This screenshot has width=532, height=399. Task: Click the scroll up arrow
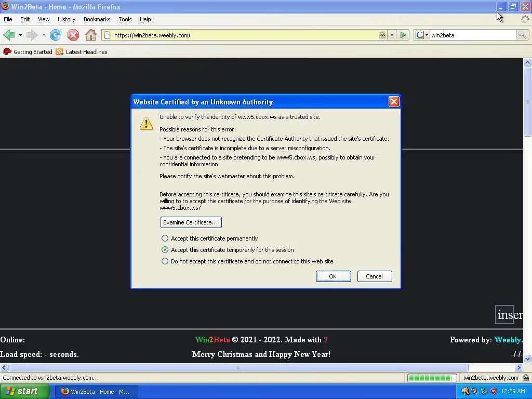(527, 62)
